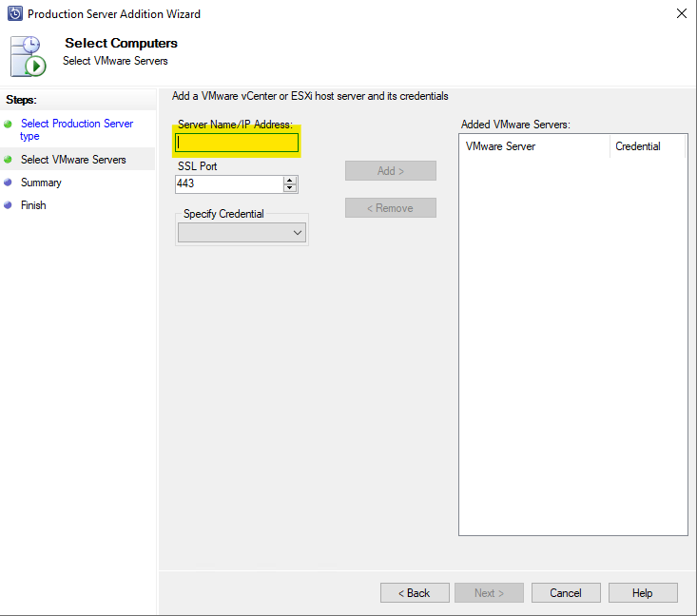Cancel the Production Server Addition Wizard

point(566,593)
